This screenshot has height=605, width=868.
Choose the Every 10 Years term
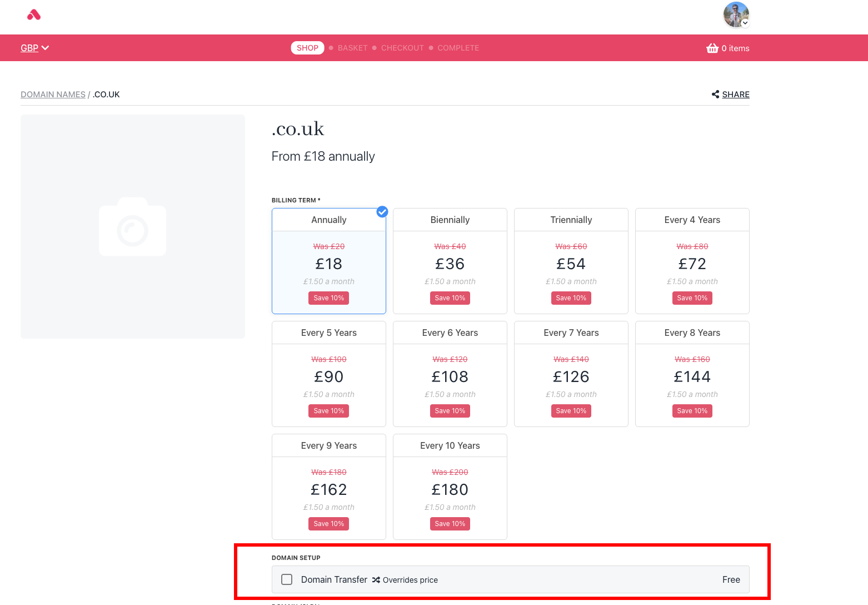tap(450, 487)
